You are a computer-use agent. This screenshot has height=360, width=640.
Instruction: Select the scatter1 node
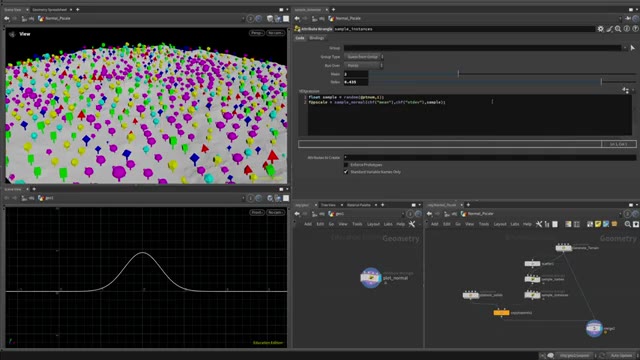pyautogui.click(x=532, y=264)
